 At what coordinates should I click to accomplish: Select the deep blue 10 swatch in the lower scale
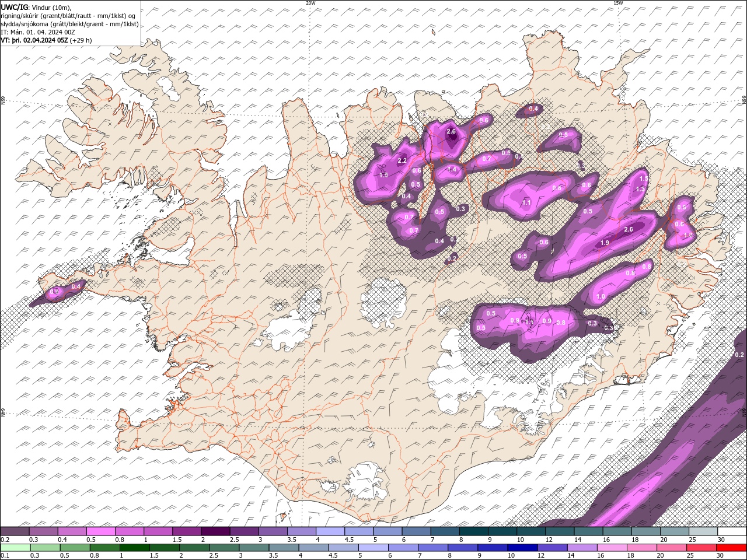pyautogui.click(x=522, y=548)
